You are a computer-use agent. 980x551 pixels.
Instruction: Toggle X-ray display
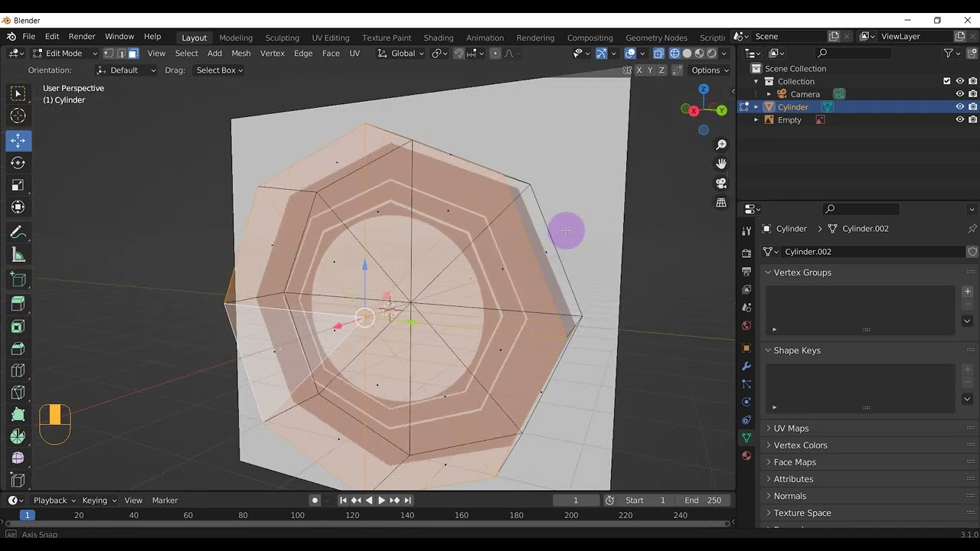(x=658, y=54)
